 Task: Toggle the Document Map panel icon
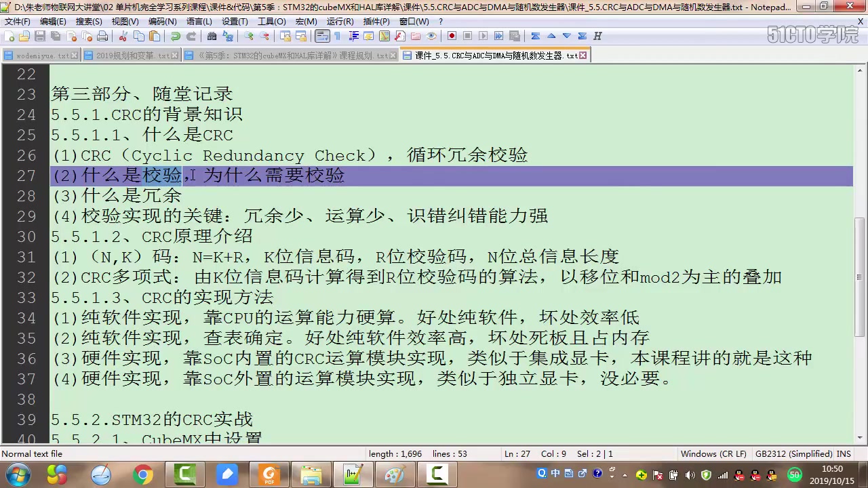tap(384, 36)
